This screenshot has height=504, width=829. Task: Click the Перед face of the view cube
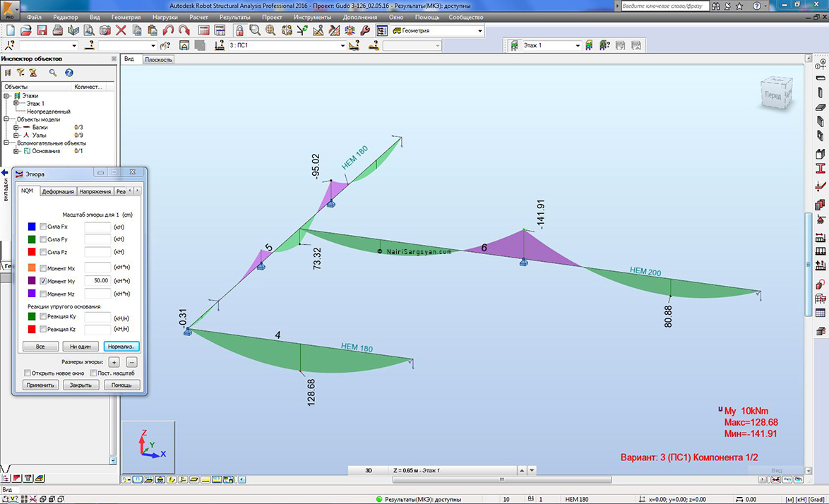point(773,95)
